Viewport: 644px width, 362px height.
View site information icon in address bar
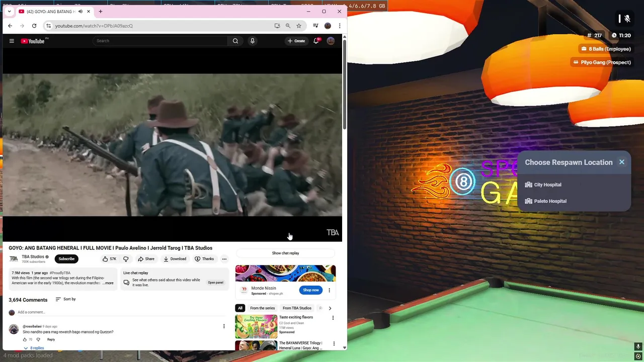pos(48,26)
